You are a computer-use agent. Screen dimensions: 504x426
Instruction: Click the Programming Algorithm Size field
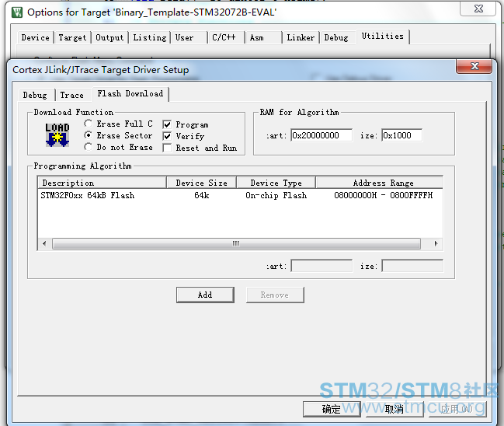[x=412, y=266]
